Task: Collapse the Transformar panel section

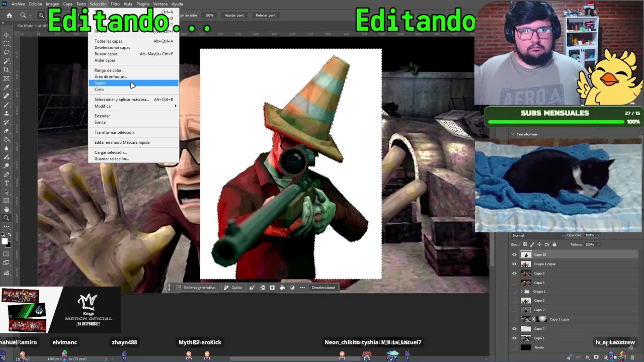Action: (x=513, y=134)
